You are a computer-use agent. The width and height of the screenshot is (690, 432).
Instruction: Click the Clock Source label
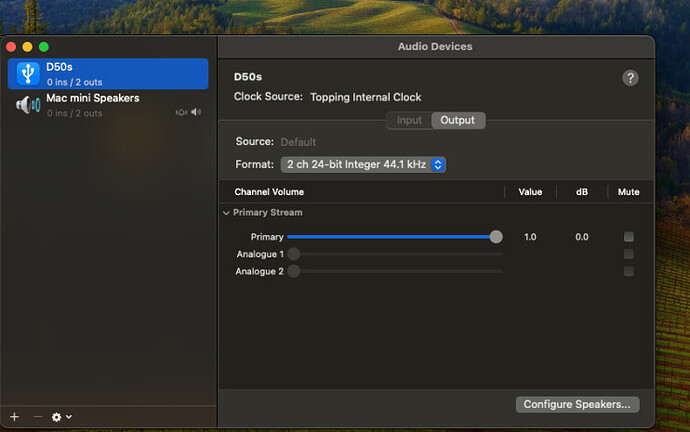[x=268, y=97]
